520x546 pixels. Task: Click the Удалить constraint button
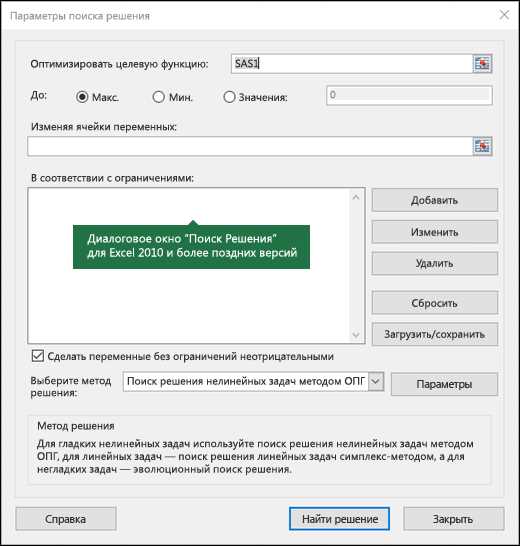[435, 263]
